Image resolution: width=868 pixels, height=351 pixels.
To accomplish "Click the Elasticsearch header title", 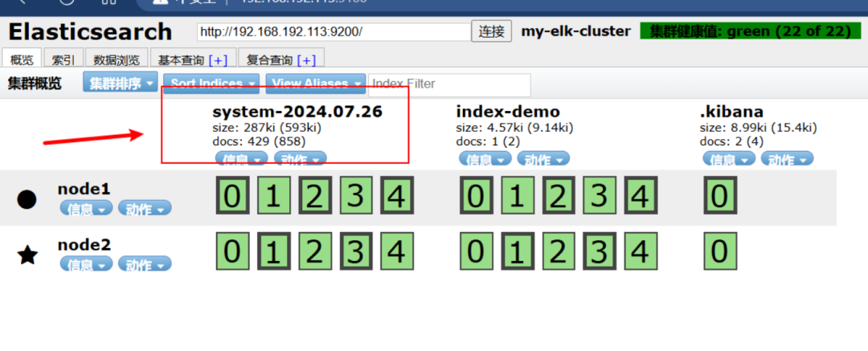I will tap(90, 31).
